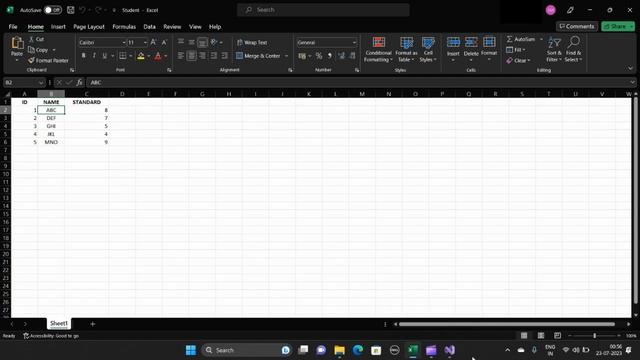Toggle Bold formatting
The image size is (640, 360).
click(84, 56)
